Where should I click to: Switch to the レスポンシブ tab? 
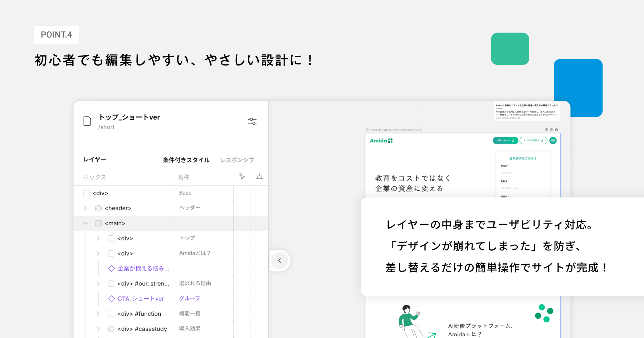click(x=237, y=160)
